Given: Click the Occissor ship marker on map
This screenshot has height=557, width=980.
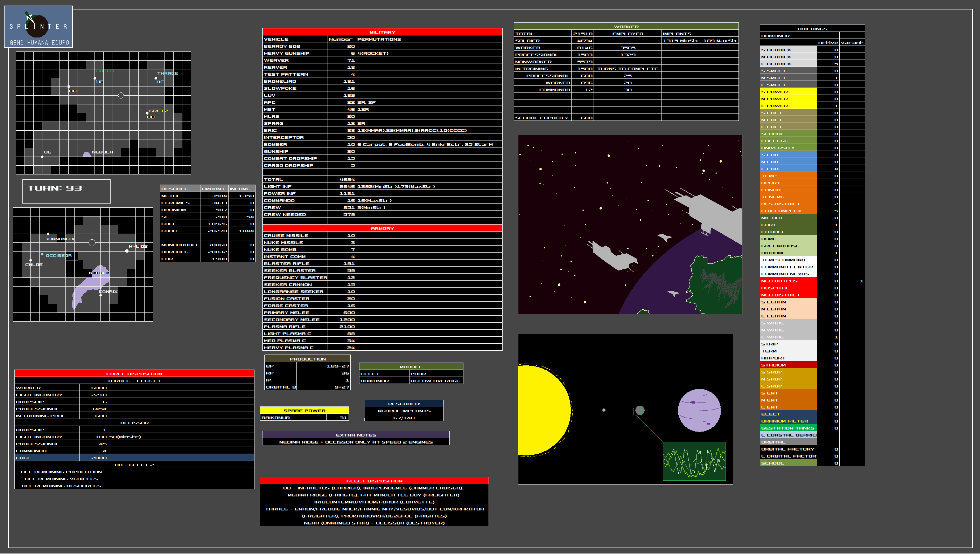Looking at the screenshot, I should [x=42, y=254].
